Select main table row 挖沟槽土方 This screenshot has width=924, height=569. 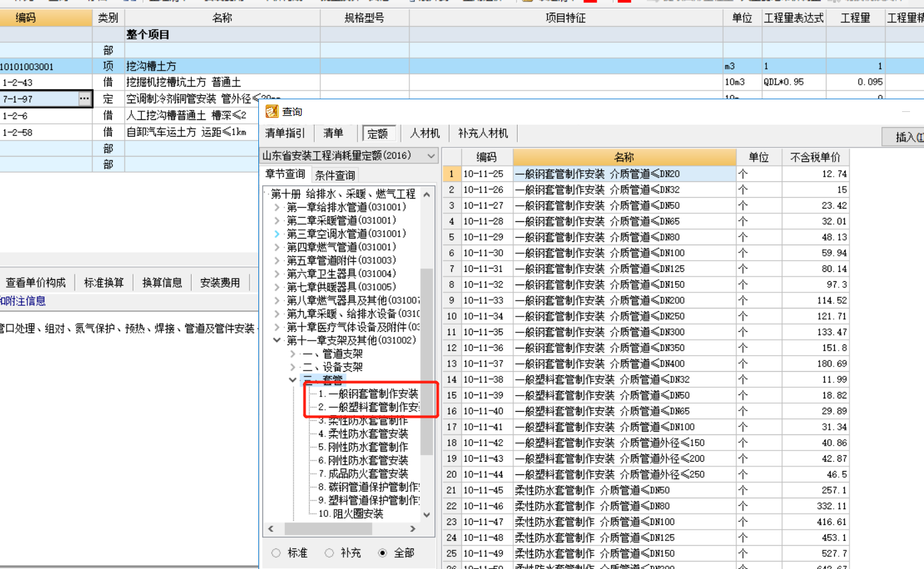click(x=462, y=66)
